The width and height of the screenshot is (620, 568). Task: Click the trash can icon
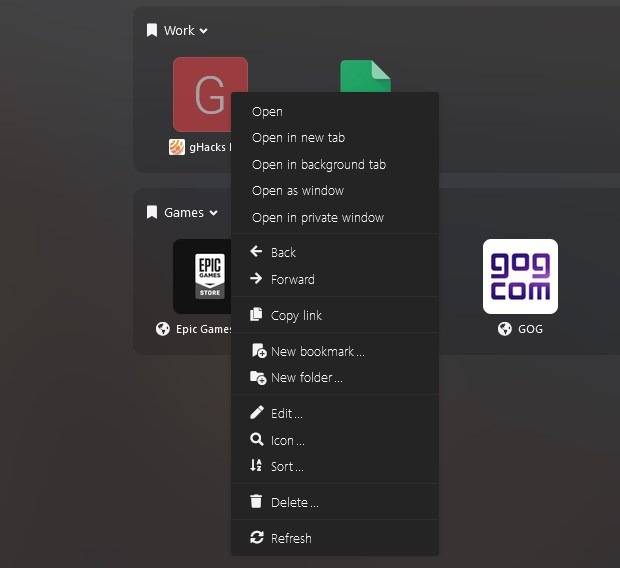(256, 501)
